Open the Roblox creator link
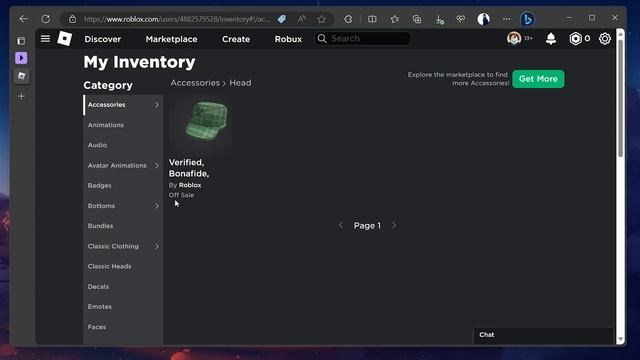 [190, 185]
